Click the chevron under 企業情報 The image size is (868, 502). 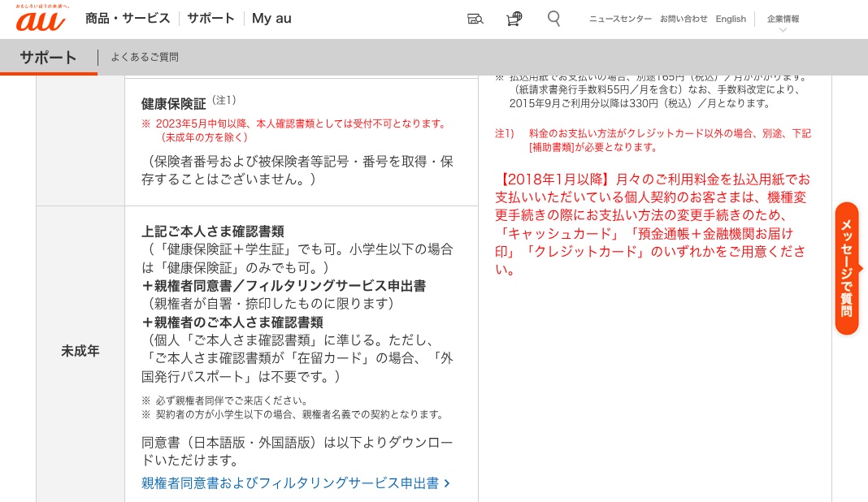point(783,30)
